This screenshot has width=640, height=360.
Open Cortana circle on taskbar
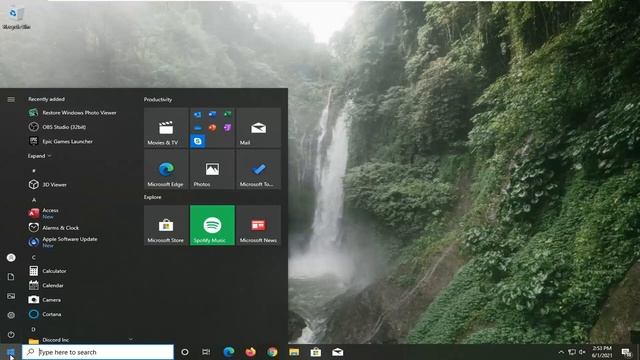click(184, 352)
